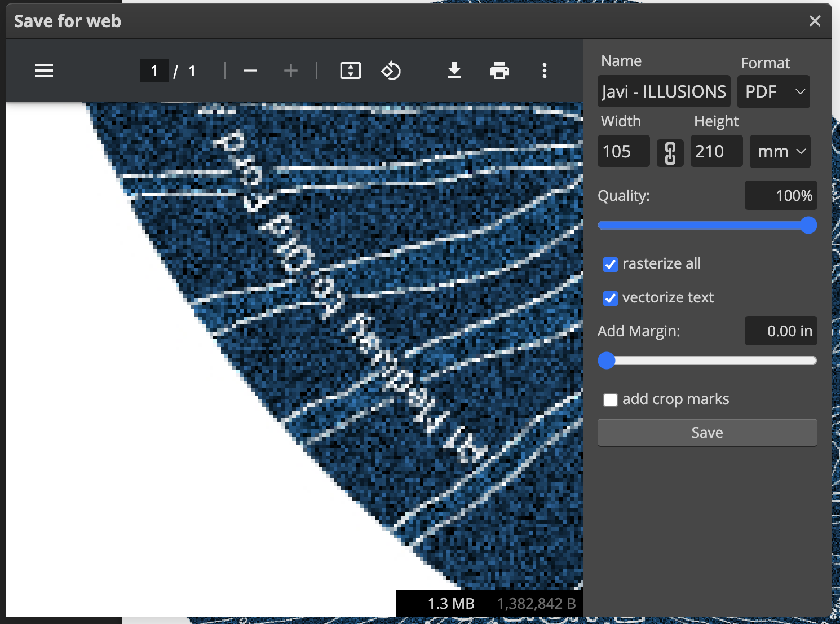Uncheck the vectorize text option

610,298
